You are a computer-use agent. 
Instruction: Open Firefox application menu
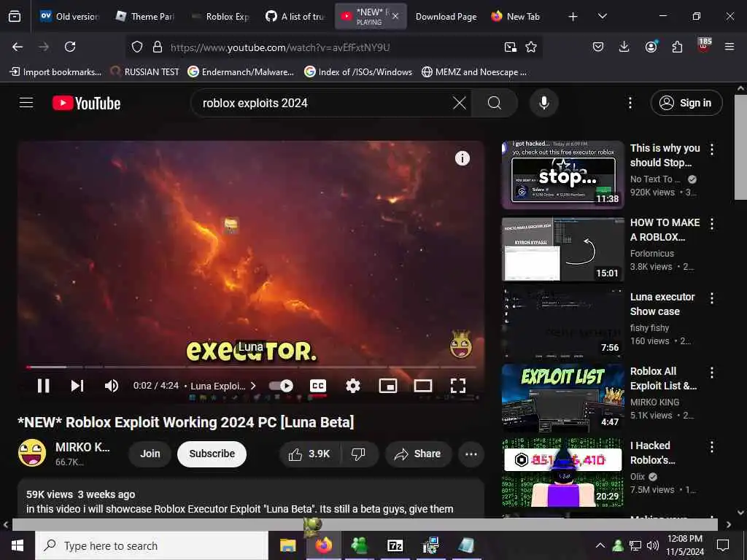(x=729, y=47)
